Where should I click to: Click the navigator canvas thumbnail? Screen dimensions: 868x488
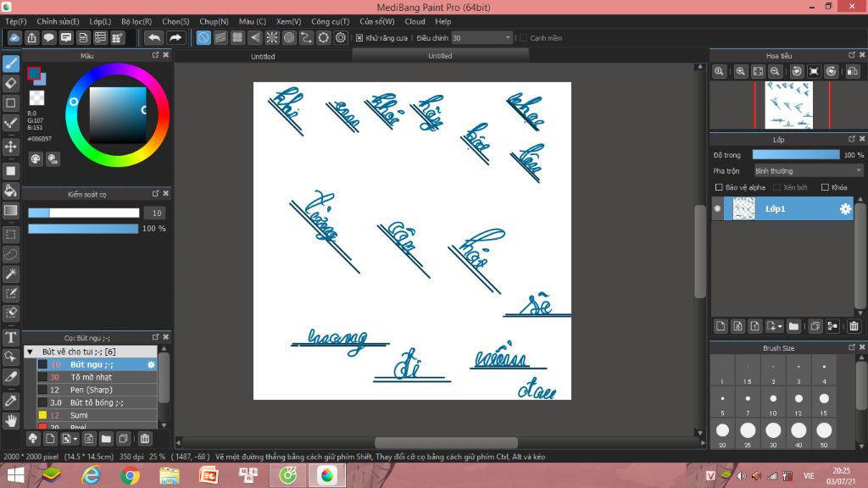789,105
